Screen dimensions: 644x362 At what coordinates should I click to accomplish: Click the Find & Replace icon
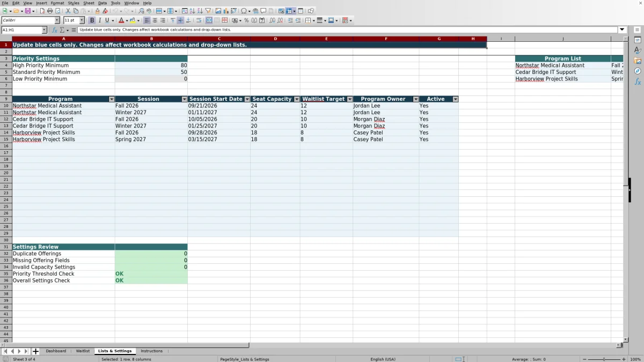(141, 11)
